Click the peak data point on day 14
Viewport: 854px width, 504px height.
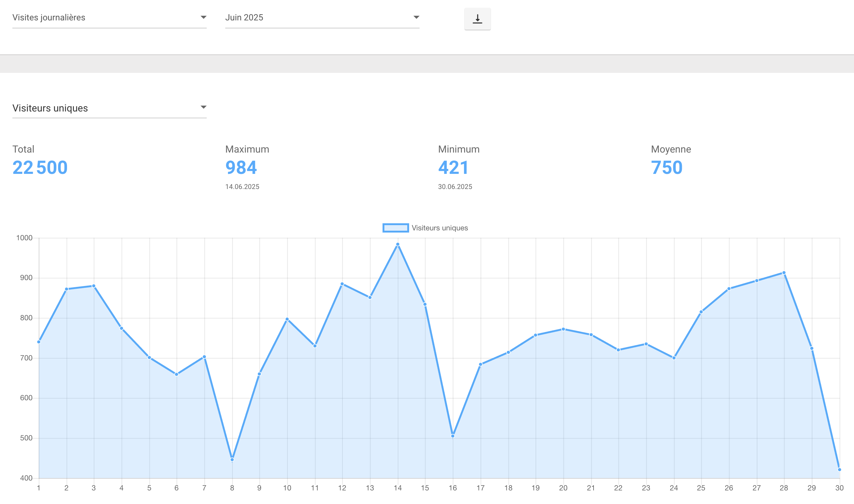[397, 244]
